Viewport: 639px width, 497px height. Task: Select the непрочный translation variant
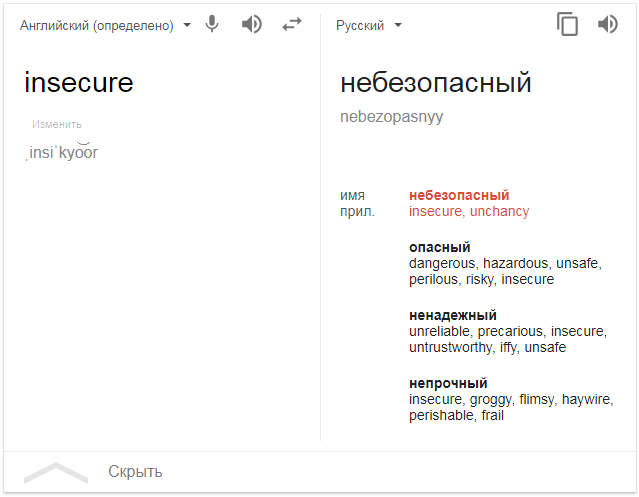448,383
